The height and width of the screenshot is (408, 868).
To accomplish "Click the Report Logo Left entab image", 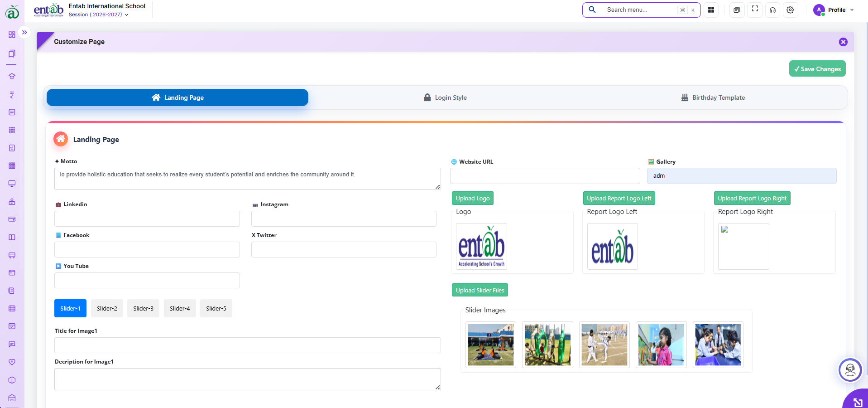I will point(613,246).
